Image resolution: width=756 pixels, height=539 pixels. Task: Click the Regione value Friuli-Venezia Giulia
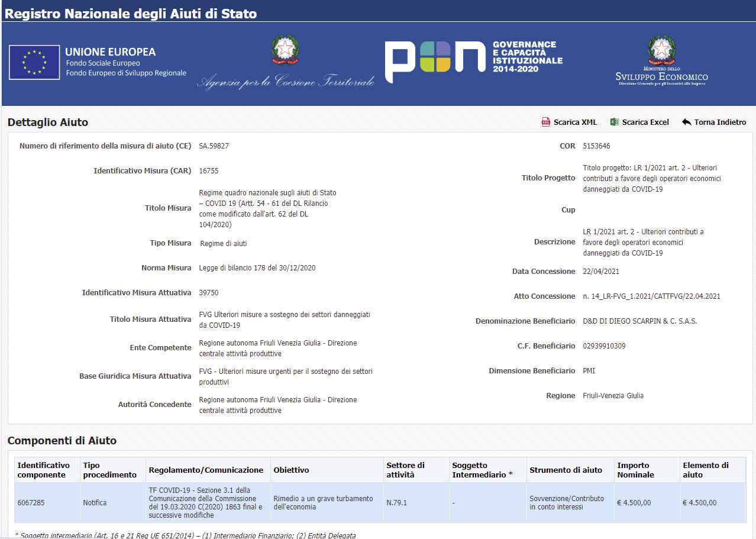click(x=613, y=396)
